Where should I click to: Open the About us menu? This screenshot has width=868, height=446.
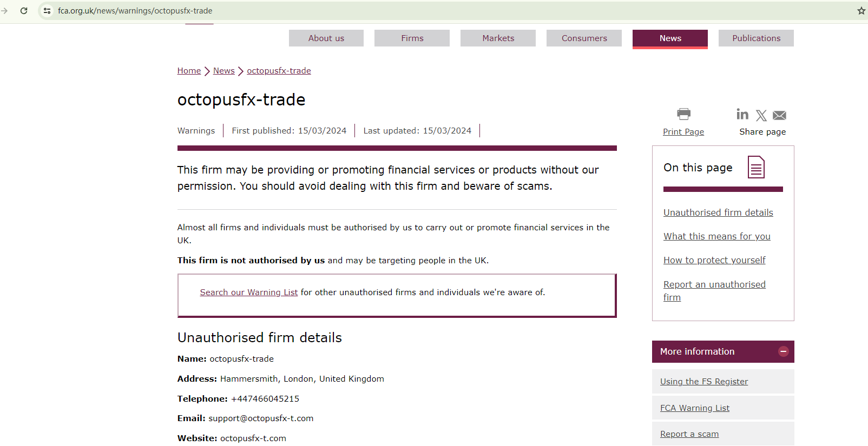tap(326, 38)
